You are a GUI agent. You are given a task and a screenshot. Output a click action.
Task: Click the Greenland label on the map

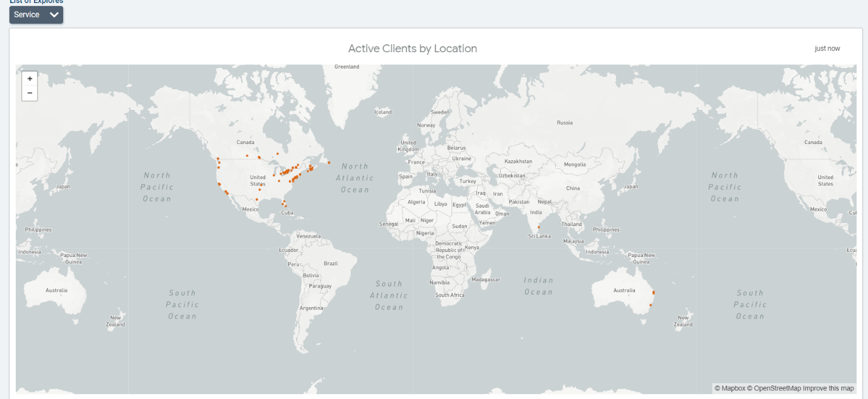tap(347, 67)
